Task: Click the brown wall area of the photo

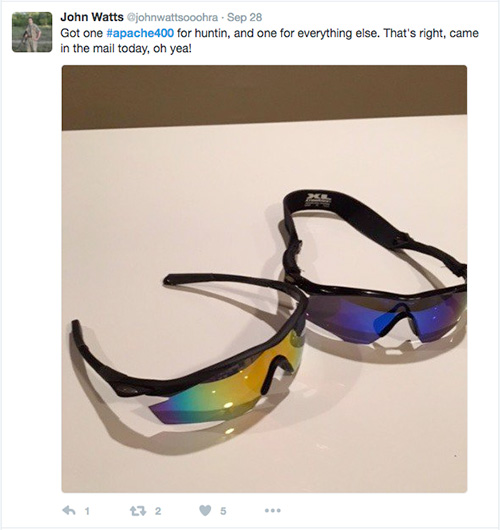Action: click(x=264, y=96)
